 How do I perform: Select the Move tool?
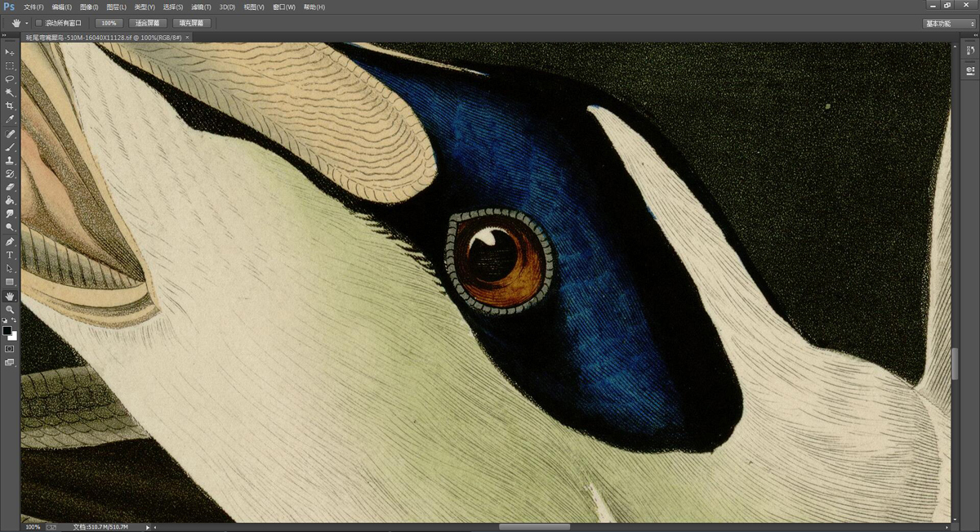pyautogui.click(x=10, y=51)
